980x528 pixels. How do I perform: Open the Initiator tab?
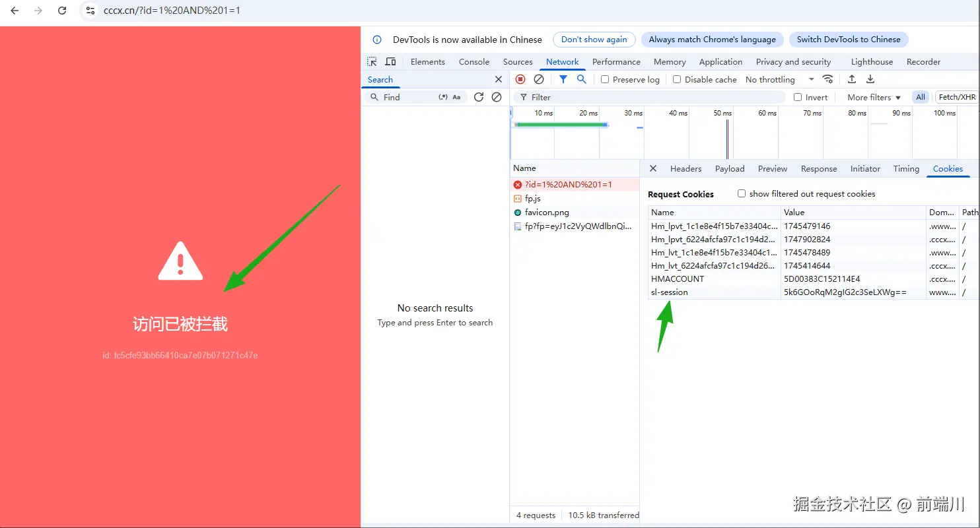point(865,168)
